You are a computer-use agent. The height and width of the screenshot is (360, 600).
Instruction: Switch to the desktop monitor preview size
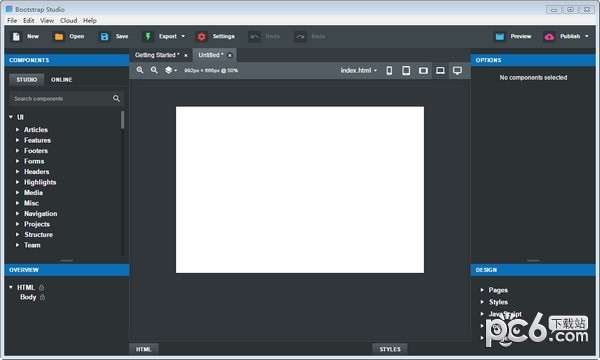click(x=457, y=70)
